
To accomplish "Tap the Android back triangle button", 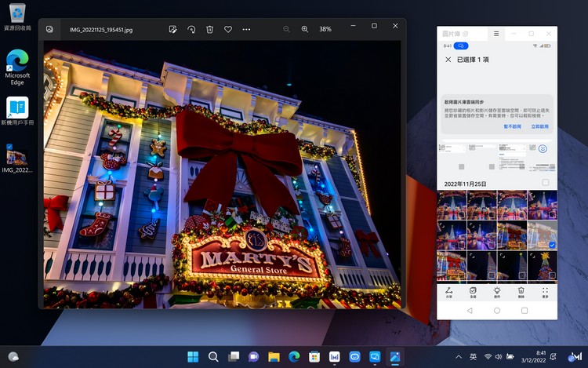I will click(x=470, y=311).
